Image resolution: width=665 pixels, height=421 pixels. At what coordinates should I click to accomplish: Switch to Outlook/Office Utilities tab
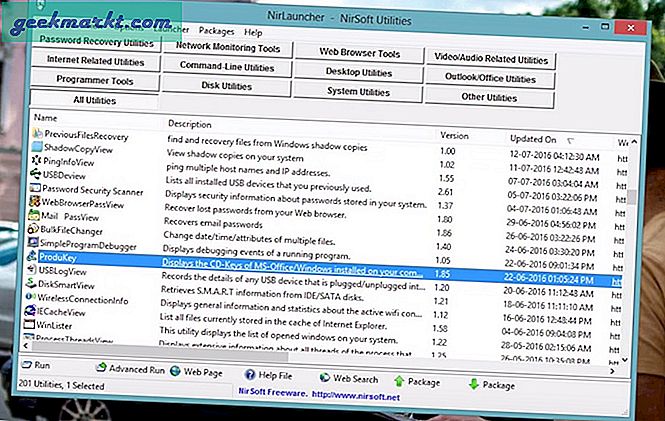pyautogui.click(x=490, y=78)
